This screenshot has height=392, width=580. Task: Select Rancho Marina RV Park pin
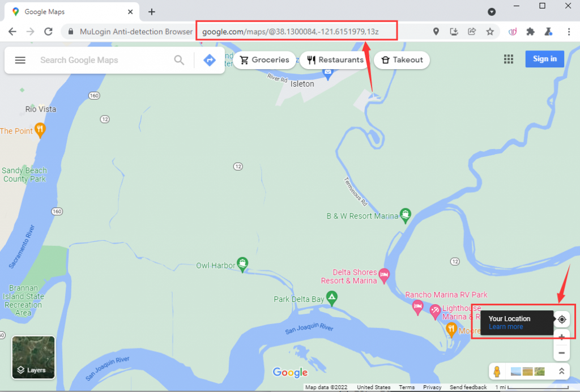pos(417,308)
